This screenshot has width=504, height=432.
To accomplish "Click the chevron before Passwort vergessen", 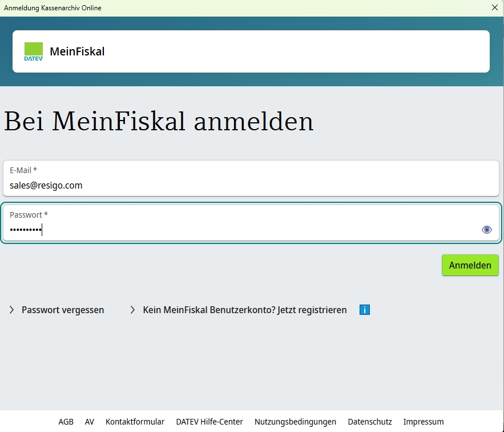I will (x=11, y=310).
